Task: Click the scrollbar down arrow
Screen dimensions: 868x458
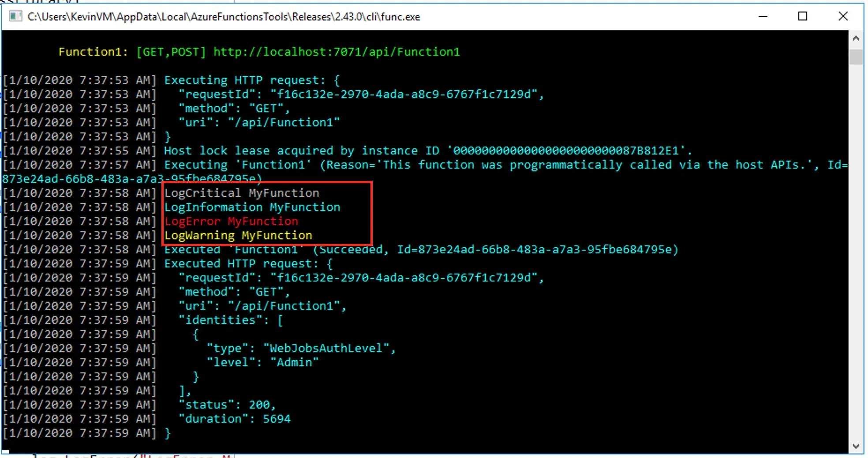Action: click(856, 446)
